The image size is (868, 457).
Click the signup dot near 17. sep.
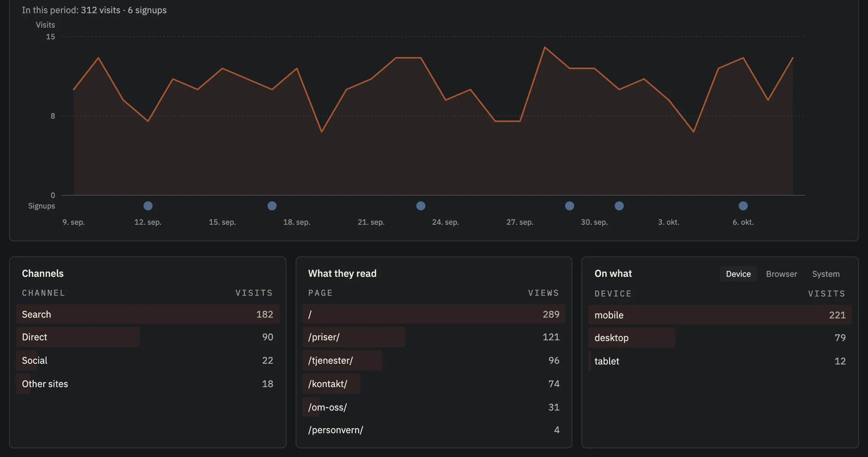[x=272, y=206]
